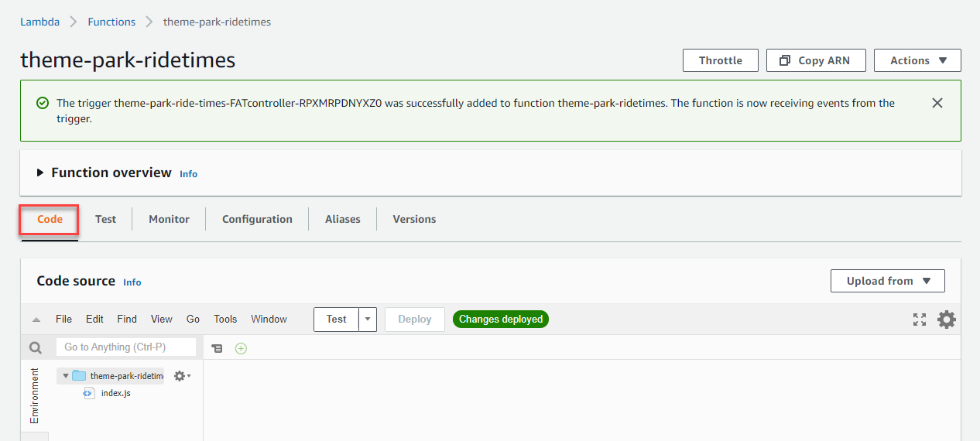Open the Actions dropdown menu
Screen dimensions: 980x441
pos(917,60)
